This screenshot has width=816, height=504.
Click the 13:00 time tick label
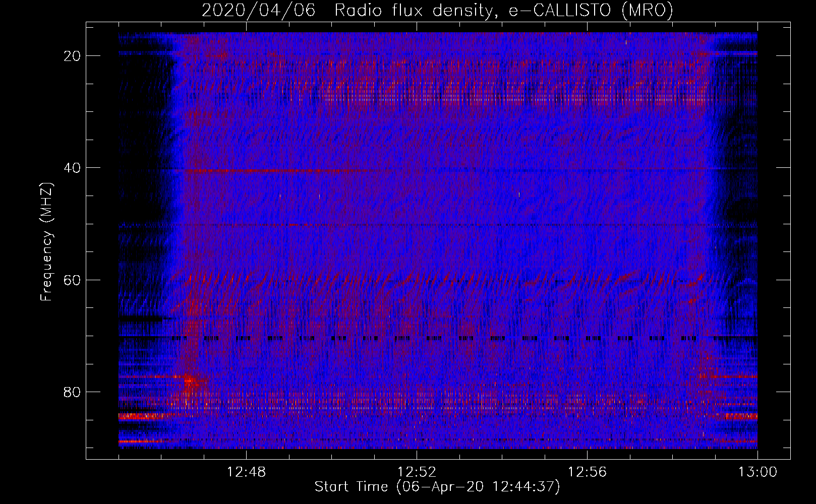point(757,472)
